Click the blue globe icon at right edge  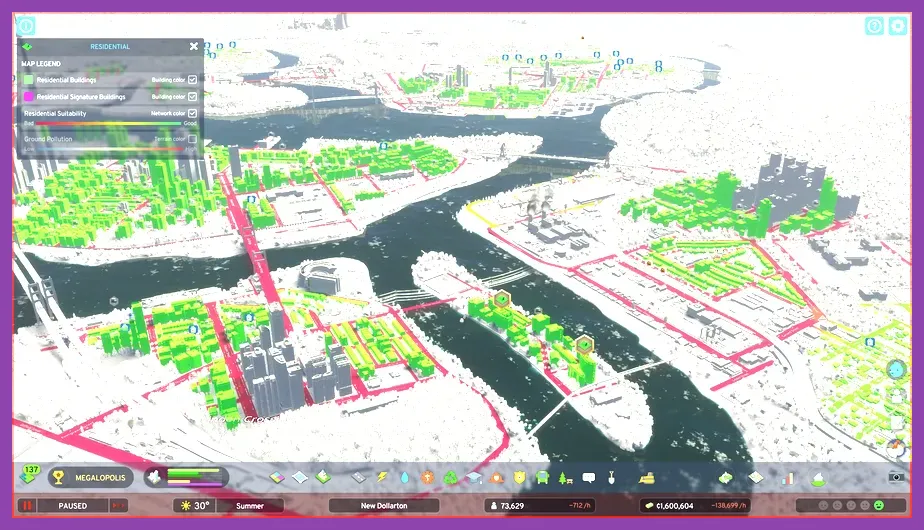click(x=896, y=370)
